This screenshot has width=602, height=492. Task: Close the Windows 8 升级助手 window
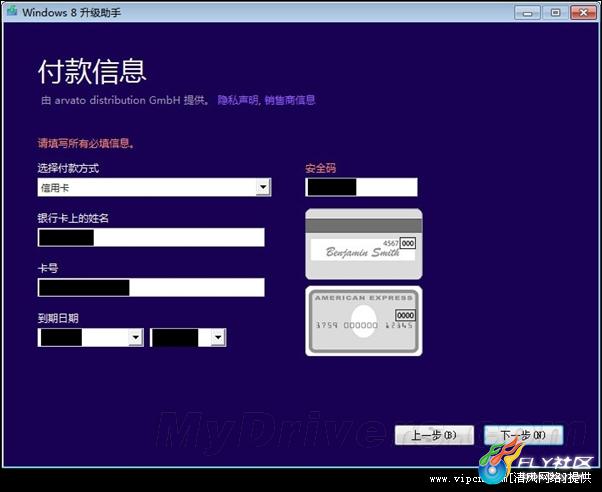click(583, 13)
